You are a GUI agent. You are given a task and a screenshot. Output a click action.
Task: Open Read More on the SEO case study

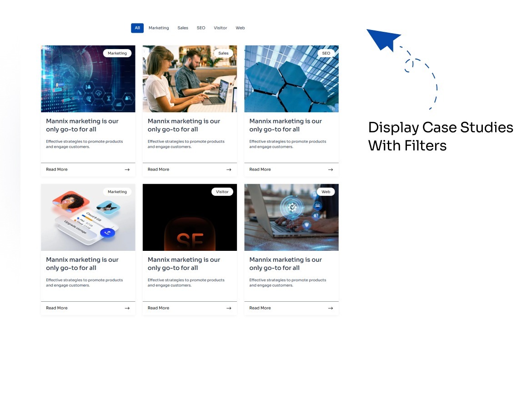point(260,169)
